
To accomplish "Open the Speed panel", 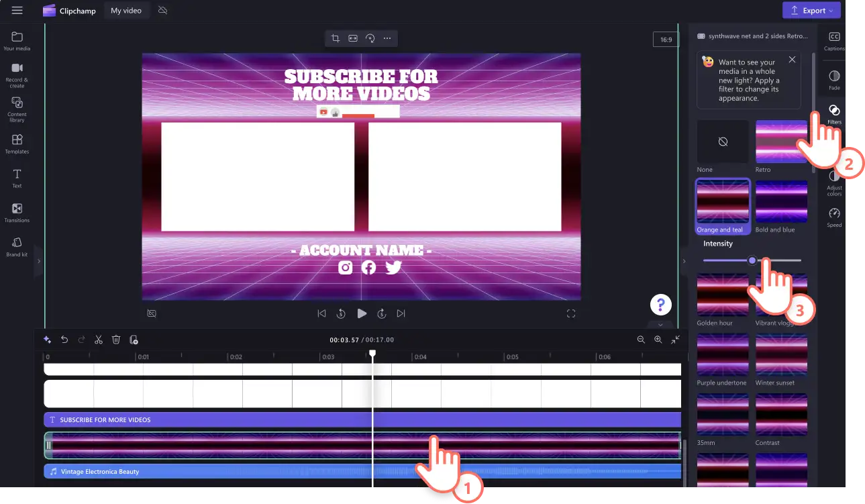I will [x=834, y=217].
